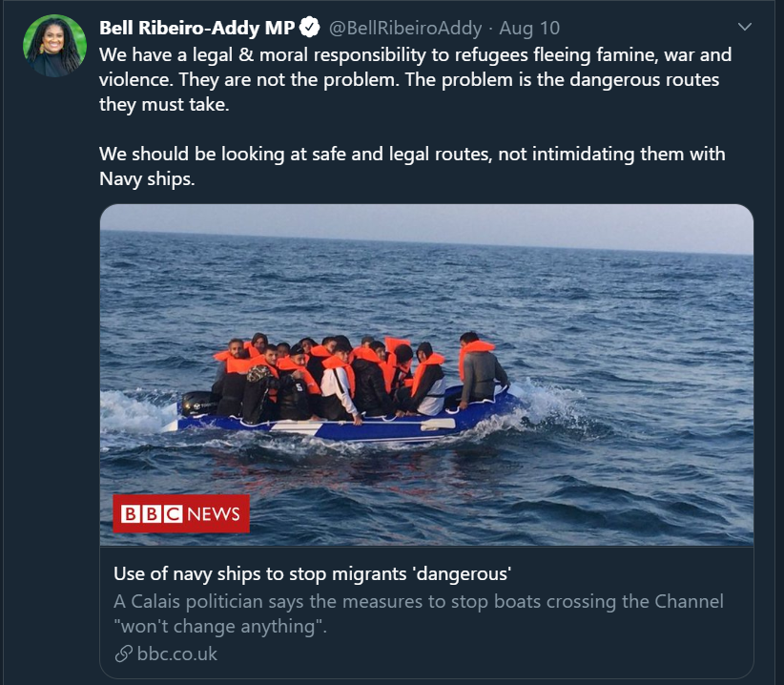The image size is (784, 685).
Task: Click the Calais politician card description
Action: (x=419, y=613)
